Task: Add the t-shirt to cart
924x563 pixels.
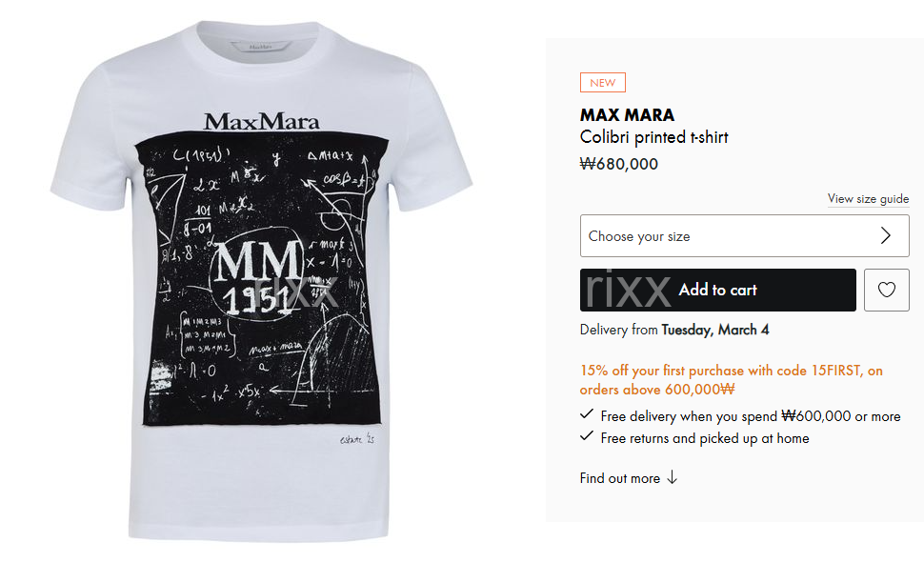Action: 717,290
